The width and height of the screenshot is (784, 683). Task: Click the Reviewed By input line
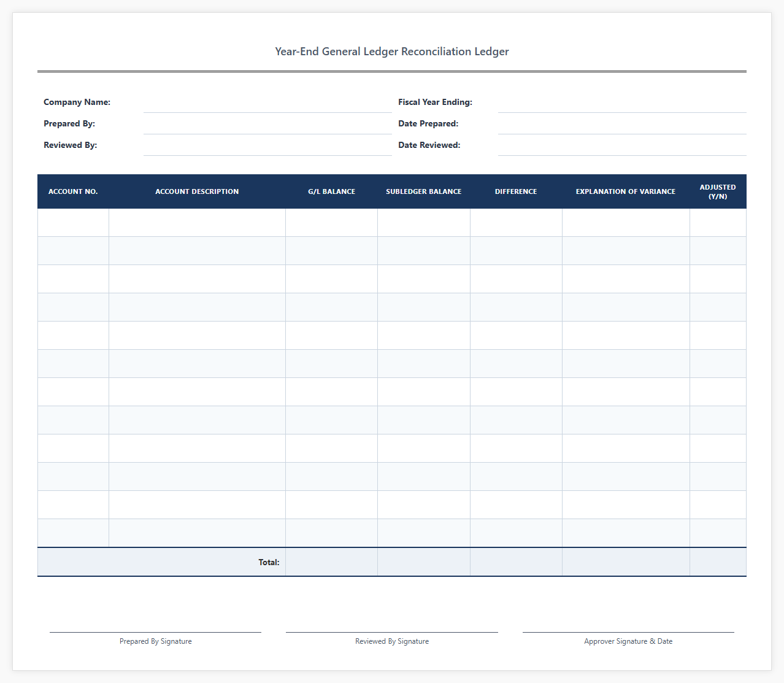tap(267, 145)
